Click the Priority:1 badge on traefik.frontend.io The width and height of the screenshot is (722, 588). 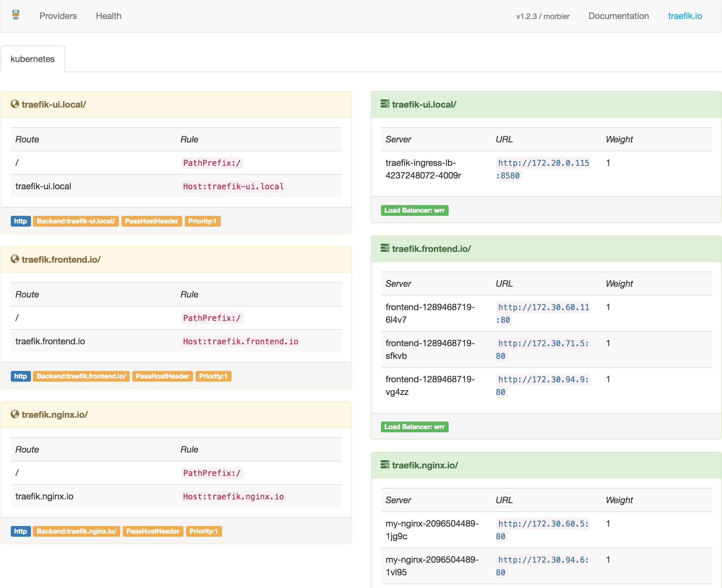point(213,376)
